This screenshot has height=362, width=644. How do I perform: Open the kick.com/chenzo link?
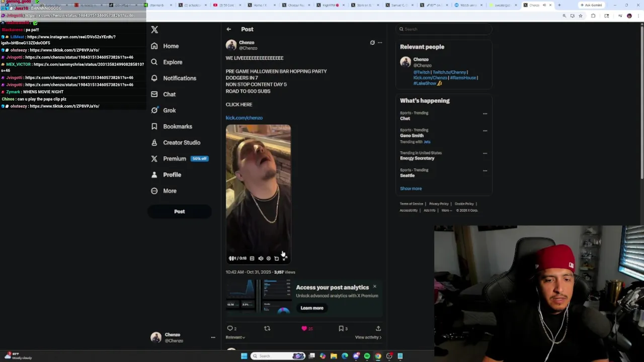click(244, 118)
